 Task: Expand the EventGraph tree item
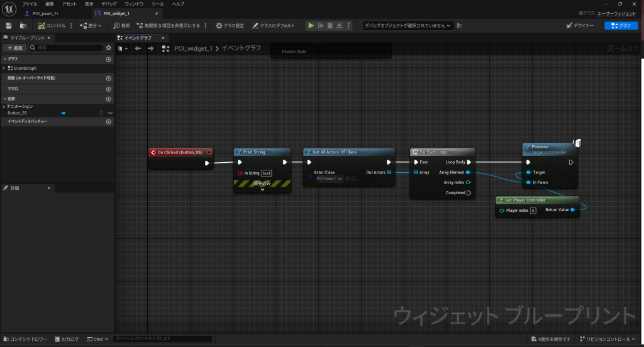4,68
